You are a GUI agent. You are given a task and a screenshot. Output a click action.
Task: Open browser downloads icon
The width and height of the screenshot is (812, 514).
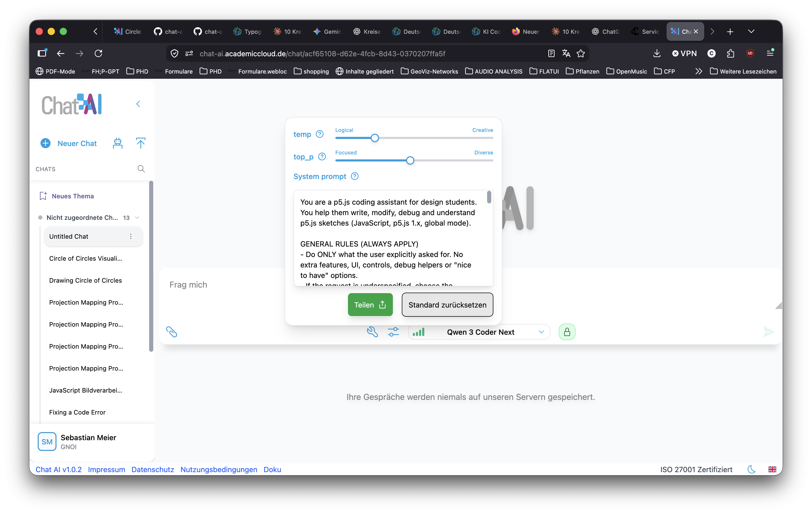point(657,53)
